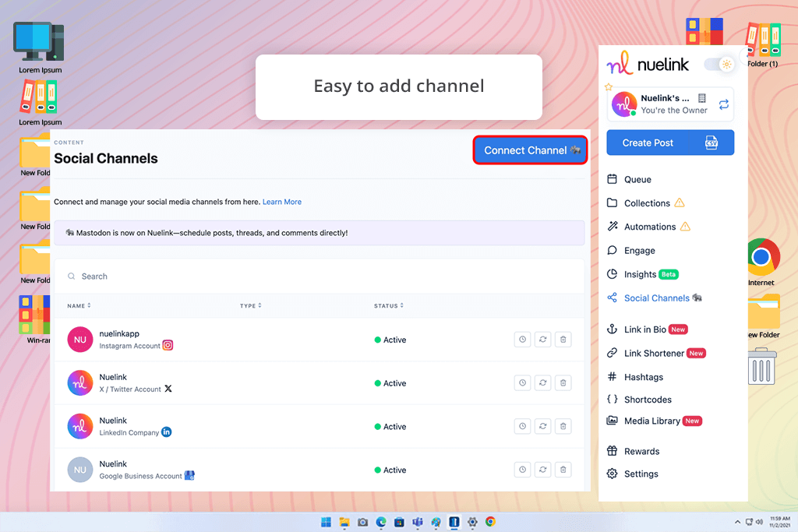
Task: Click the Google Business Account store icon
Action: point(189,476)
